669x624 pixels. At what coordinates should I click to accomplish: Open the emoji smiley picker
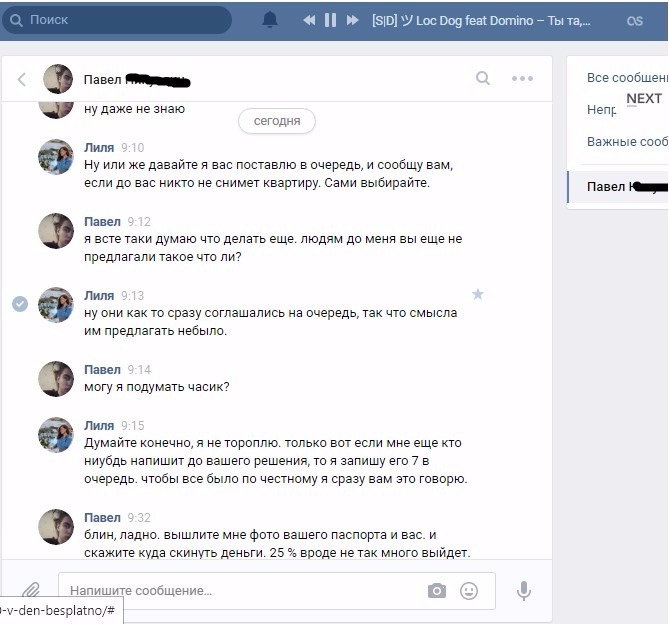(468, 591)
